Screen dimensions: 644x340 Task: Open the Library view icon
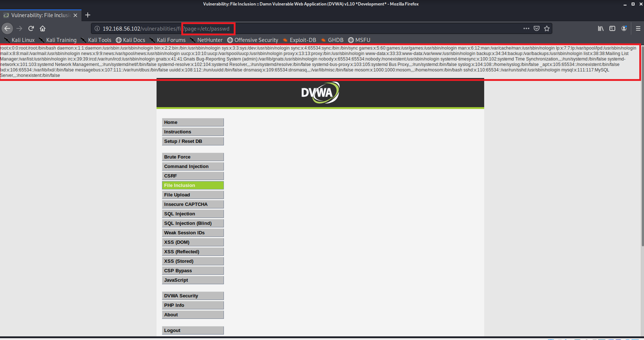point(601,28)
